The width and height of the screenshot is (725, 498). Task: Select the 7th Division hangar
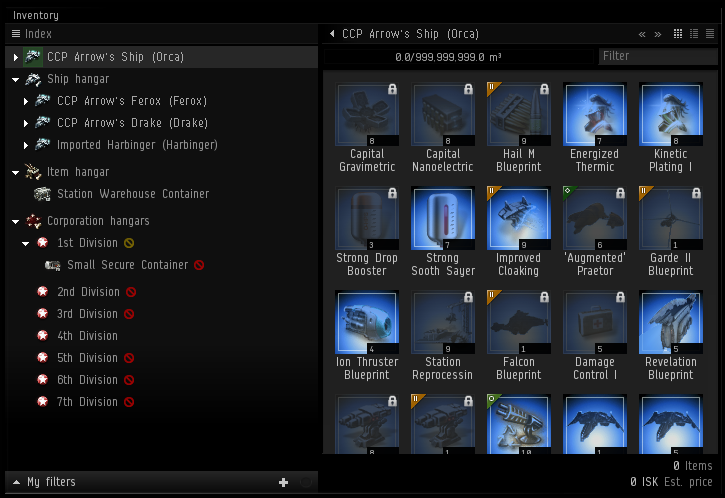[87, 402]
